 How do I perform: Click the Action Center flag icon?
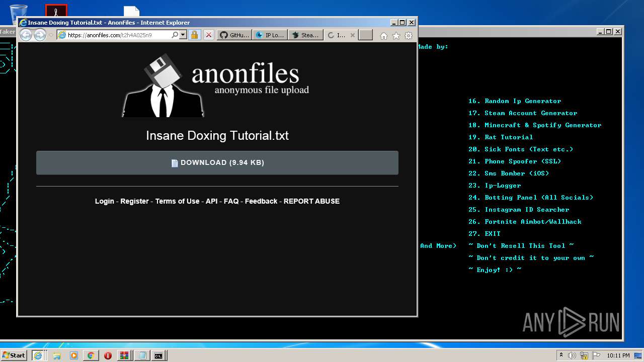[595, 355]
